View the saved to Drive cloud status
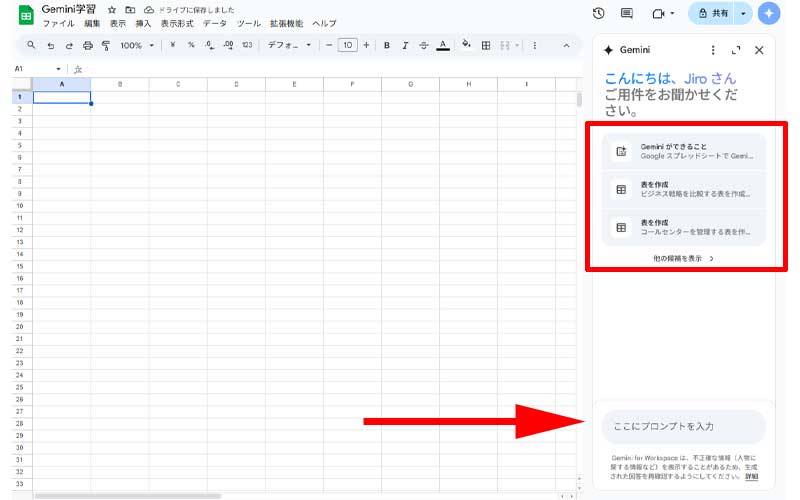800x500 pixels. [x=148, y=10]
